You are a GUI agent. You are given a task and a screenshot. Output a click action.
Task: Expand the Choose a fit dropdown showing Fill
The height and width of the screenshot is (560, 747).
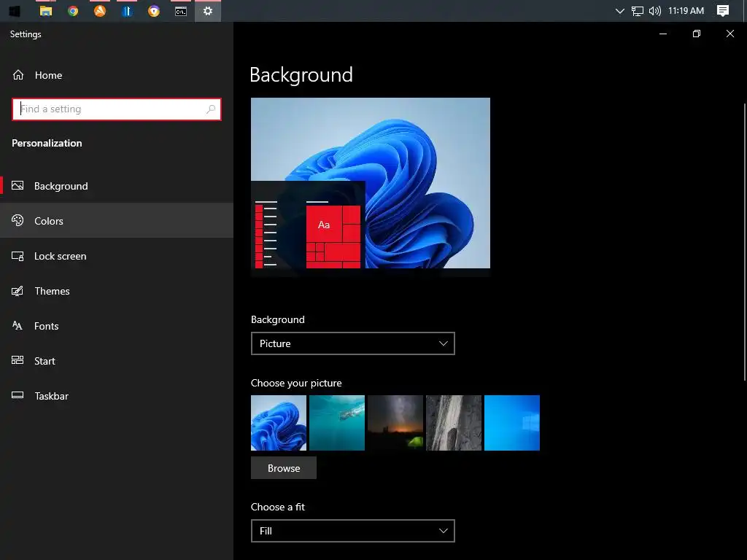(x=353, y=531)
